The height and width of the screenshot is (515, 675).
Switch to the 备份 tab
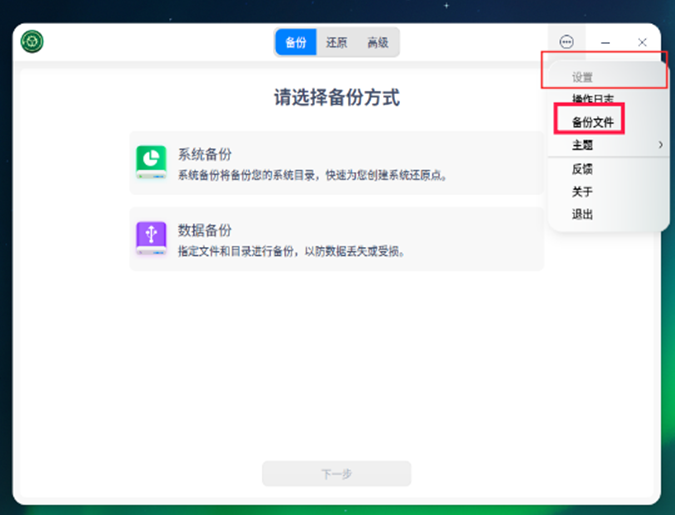tap(296, 42)
